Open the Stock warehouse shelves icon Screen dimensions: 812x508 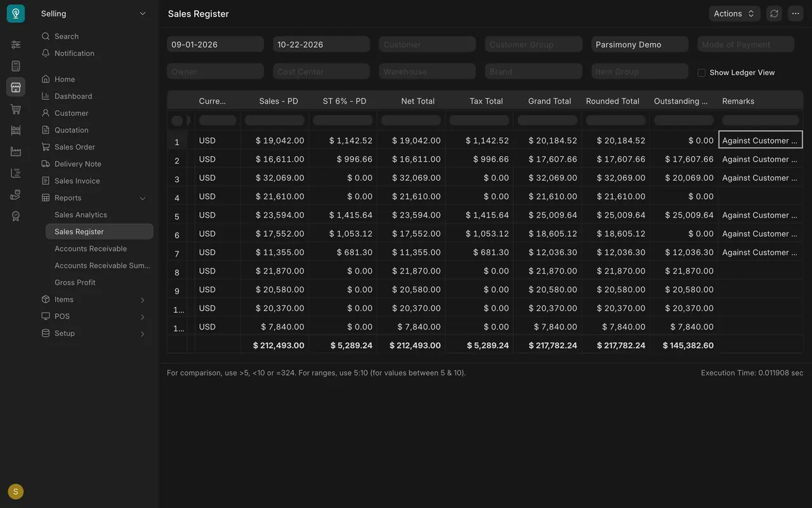click(16, 130)
